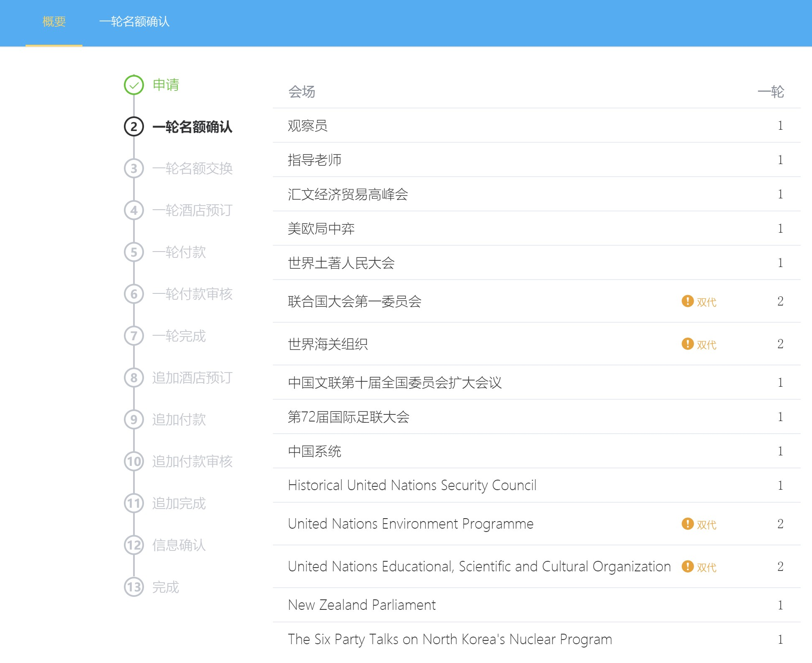Click 双代 label on UNESCO row

click(707, 567)
